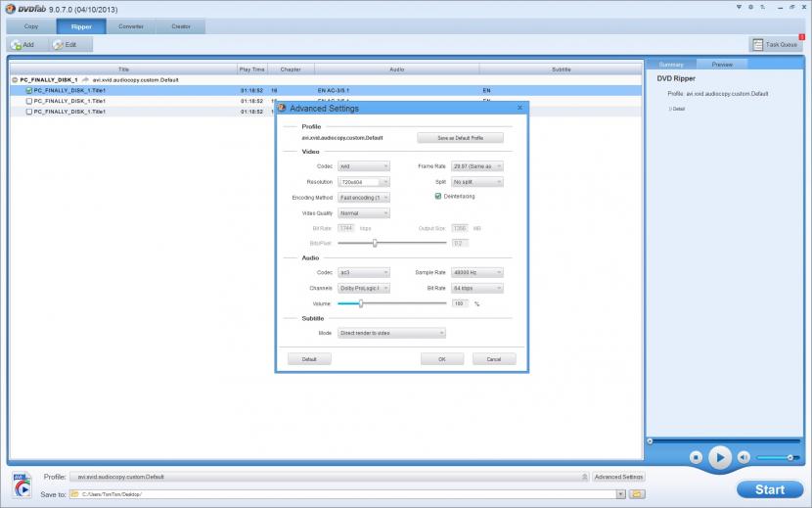Open the audio Channels dropdown
The image size is (812, 508).
(364, 288)
